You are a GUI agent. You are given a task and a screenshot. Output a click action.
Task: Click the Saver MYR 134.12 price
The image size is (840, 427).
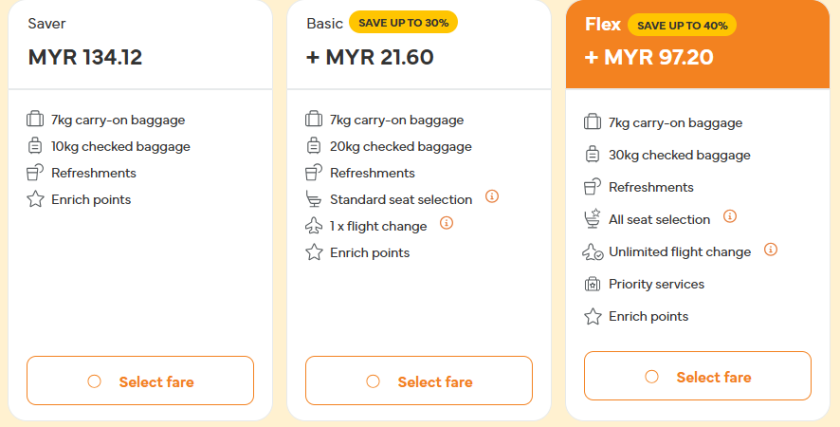(x=85, y=57)
